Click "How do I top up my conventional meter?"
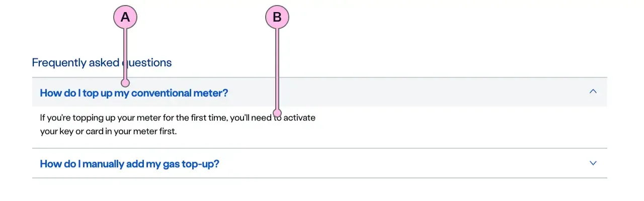The image size is (644, 201). click(x=134, y=93)
